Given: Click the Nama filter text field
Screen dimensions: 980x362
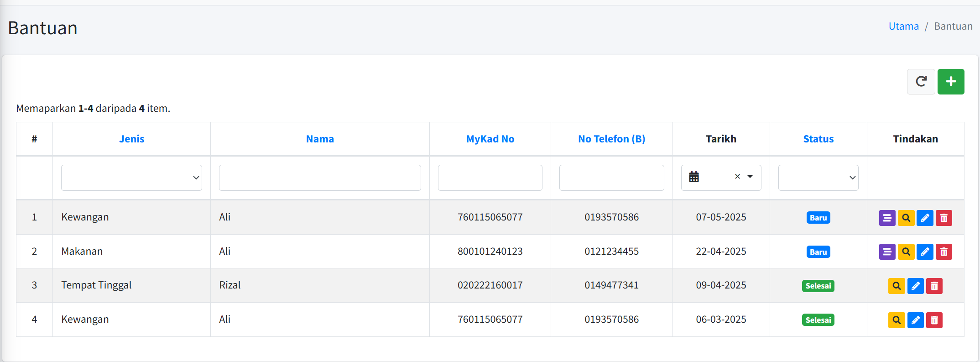Looking at the screenshot, I should coord(320,178).
